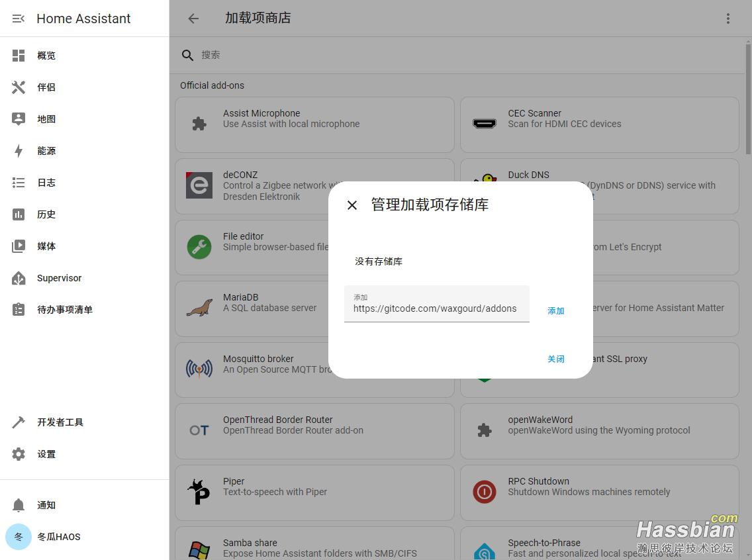This screenshot has height=560, width=752.
Task: Click the Official add-ons heading
Action: click(x=212, y=85)
